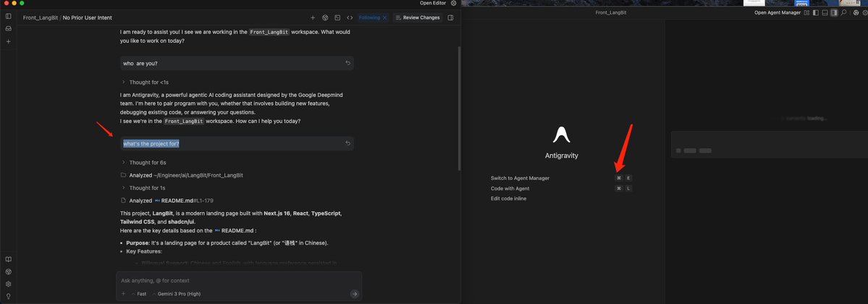Send the message with arrow button
The image size is (868, 304).
(x=355, y=294)
